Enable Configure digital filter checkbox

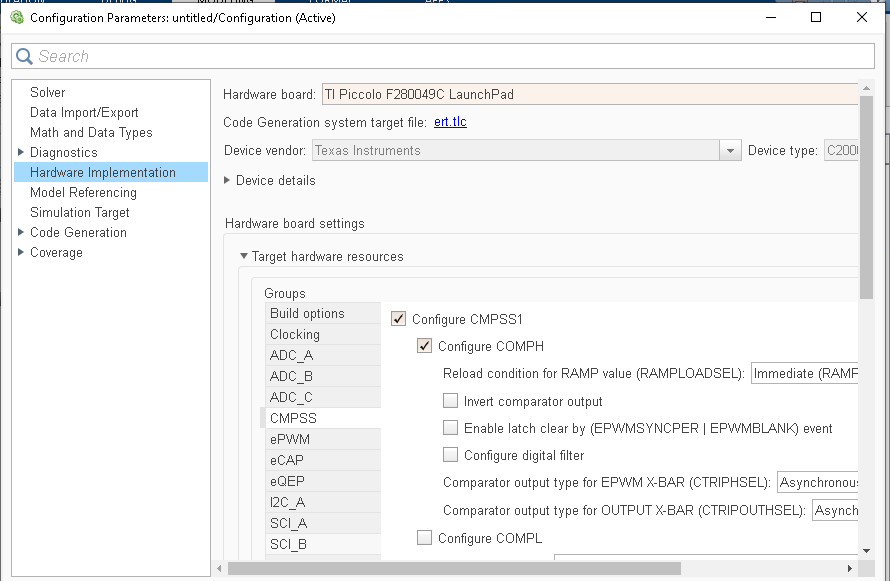(x=451, y=455)
